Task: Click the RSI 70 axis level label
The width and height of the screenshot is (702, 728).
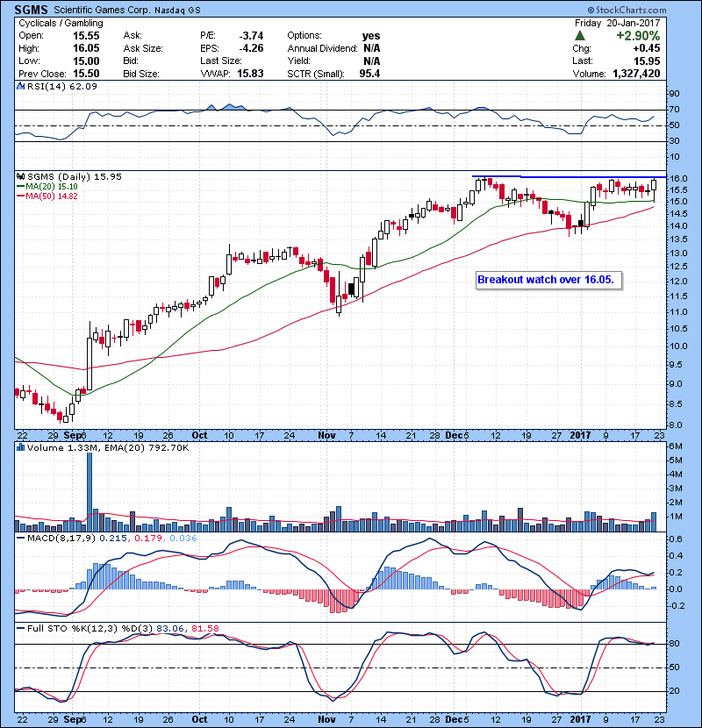Action: click(x=674, y=110)
